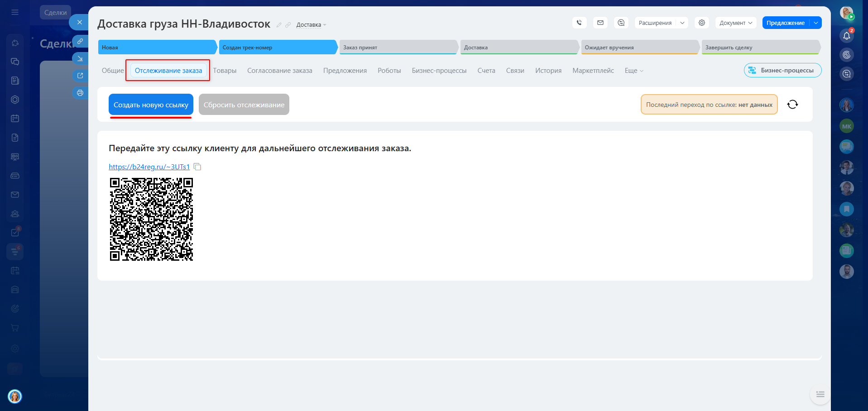Screen dimensions: 868x411
Task: Go to the Согласование заказа tab
Action: click(x=280, y=71)
